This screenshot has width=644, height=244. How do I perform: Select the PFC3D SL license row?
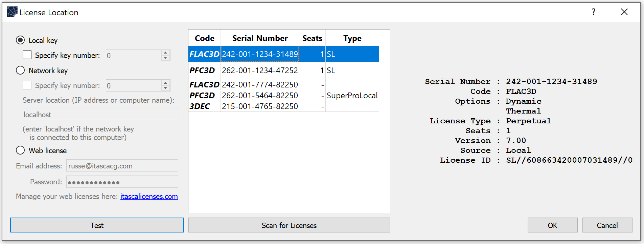tap(260, 70)
